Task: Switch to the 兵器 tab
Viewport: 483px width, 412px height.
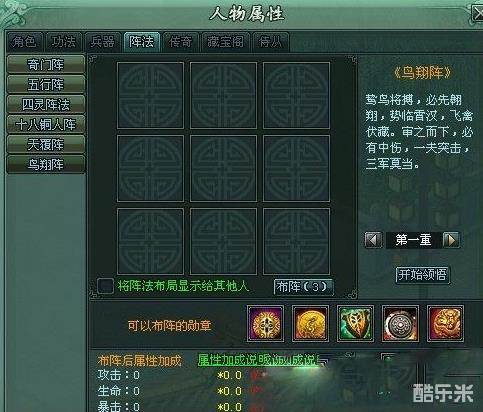Action: 102,42
